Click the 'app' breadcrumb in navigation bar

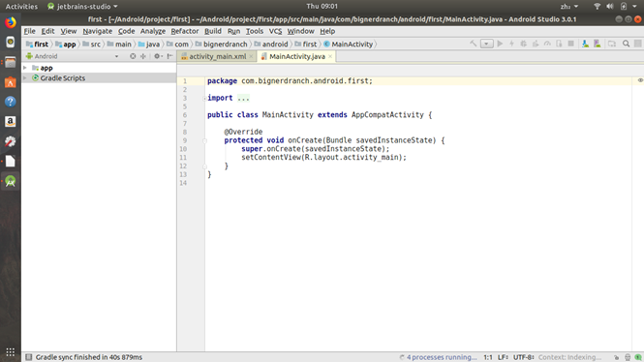[x=66, y=44]
